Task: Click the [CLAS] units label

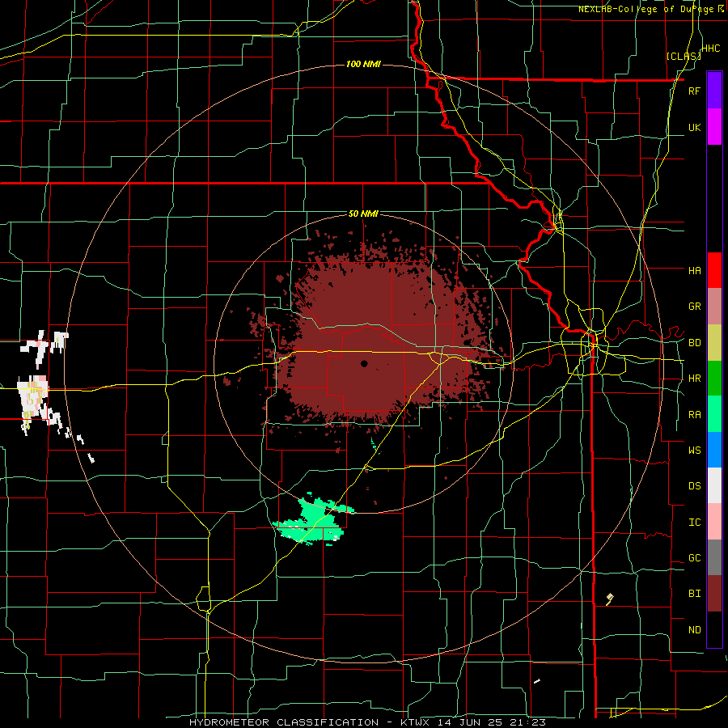Action: tap(684, 56)
